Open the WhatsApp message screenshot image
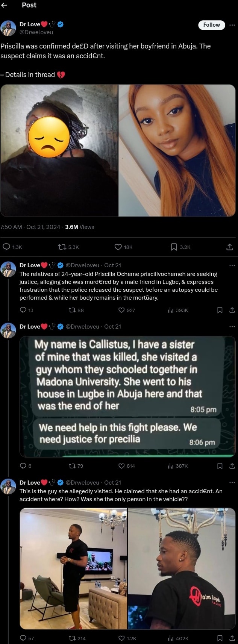This screenshot has width=238, height=644. [x=127, y=396]
